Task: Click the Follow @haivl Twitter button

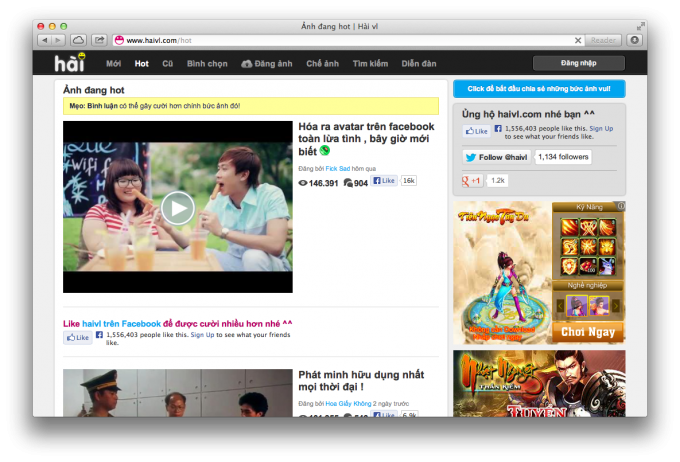Action: click(x=497, y=157)
